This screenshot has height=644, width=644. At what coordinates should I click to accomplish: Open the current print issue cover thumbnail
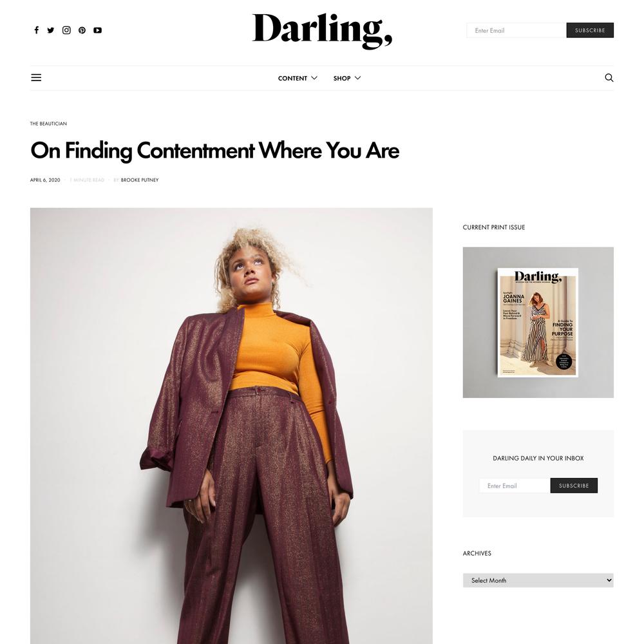tap(538, 323)
